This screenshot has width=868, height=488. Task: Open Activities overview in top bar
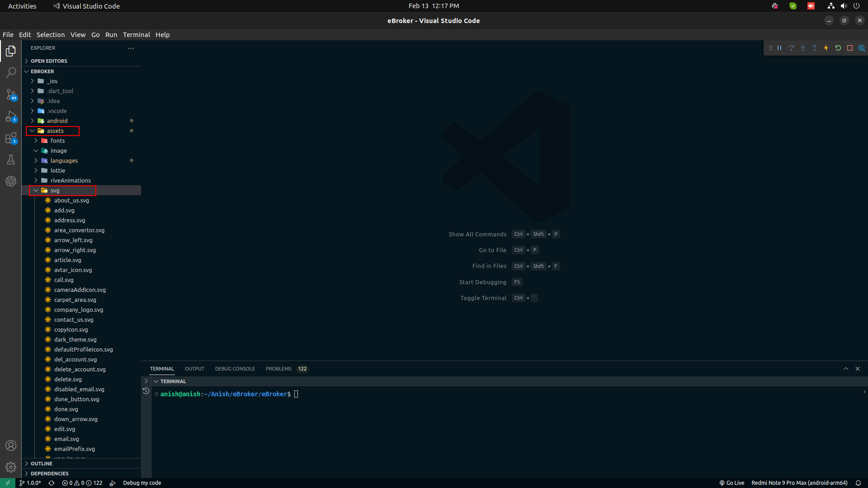pyautogui.click(x=22, y=6)
